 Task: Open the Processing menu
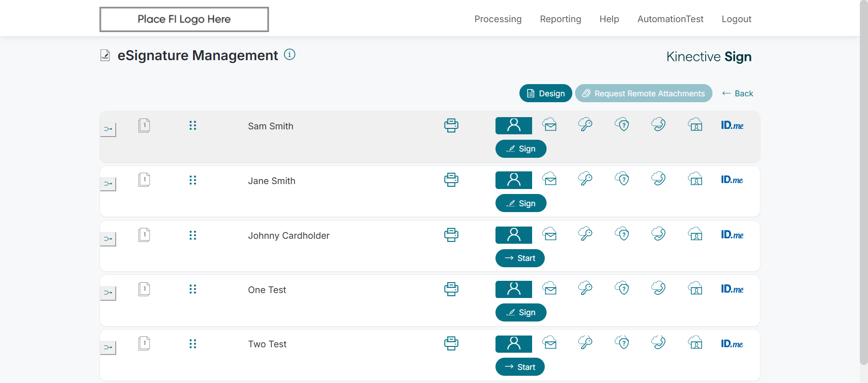498,19
